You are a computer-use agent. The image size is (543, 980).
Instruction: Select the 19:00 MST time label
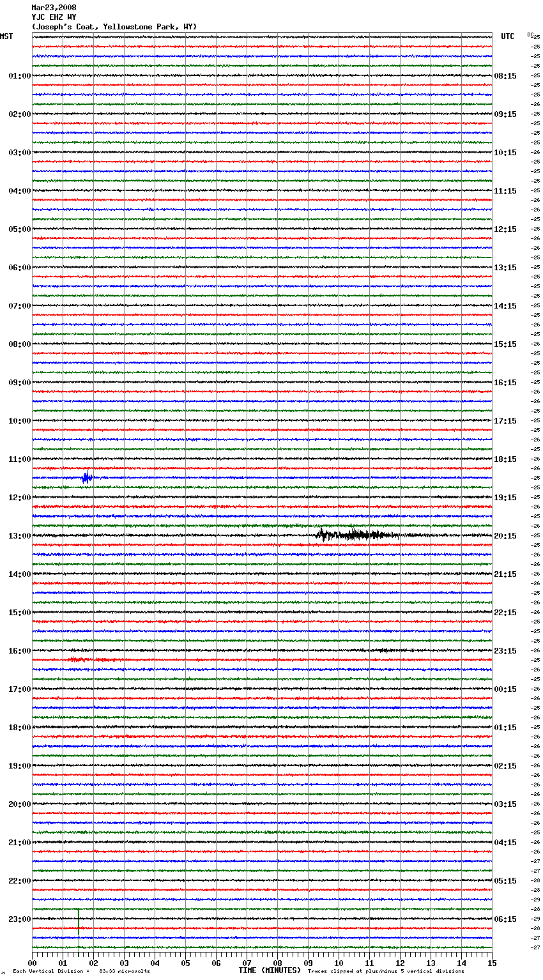click(20, 766)
